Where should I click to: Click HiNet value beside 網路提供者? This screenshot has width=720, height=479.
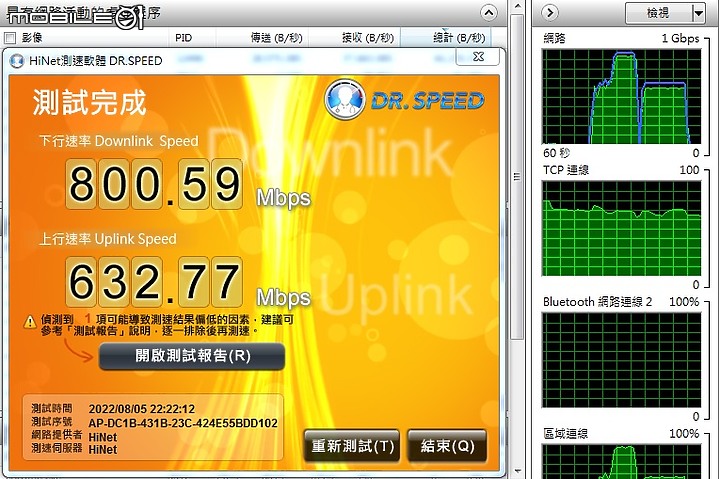point(103,437)
